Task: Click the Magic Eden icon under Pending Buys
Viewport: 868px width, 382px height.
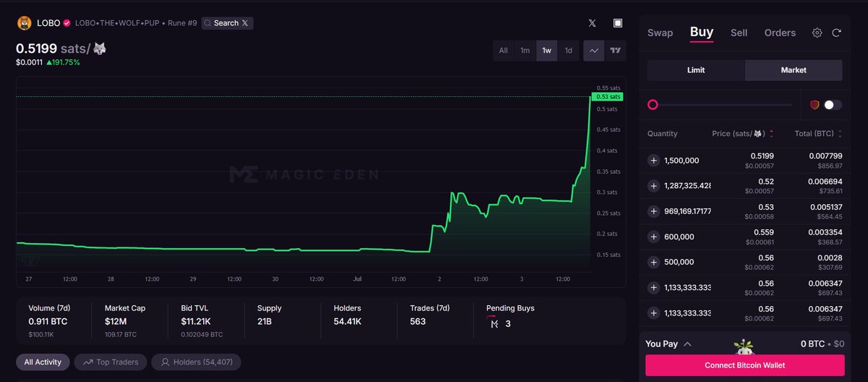Action: coord(494,323)
